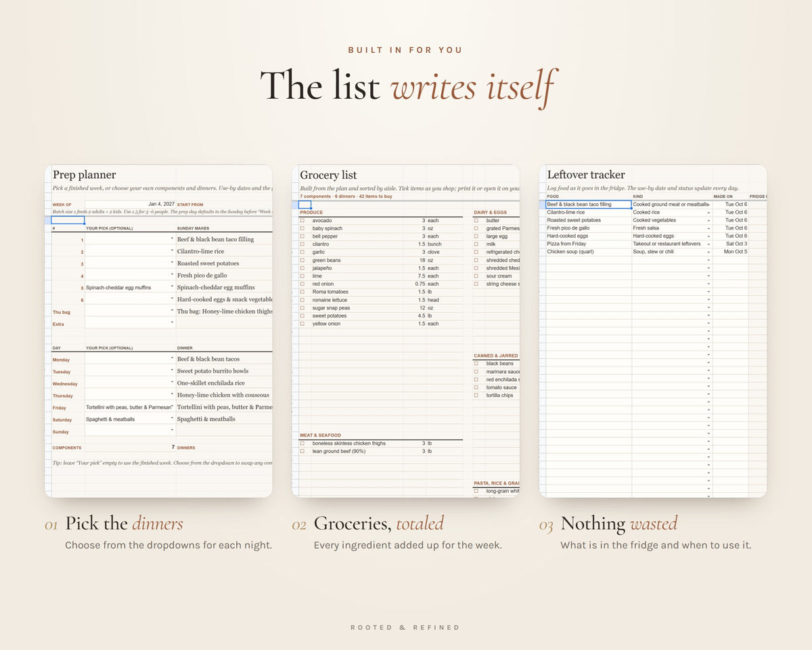Open the dropdown showing Spinach-cheddar egg muffins pick
The width and height of the screenshot is (812, 650).
(x=172, y=287)
